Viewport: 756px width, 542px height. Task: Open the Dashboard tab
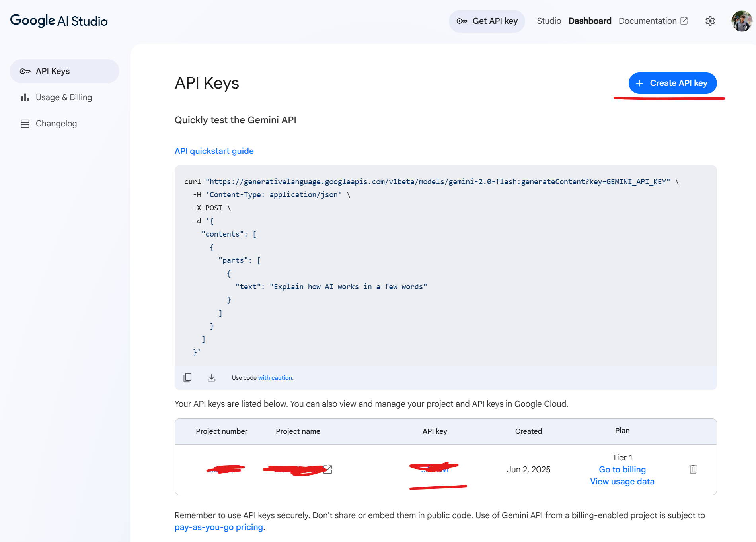[x=590, y=21]
